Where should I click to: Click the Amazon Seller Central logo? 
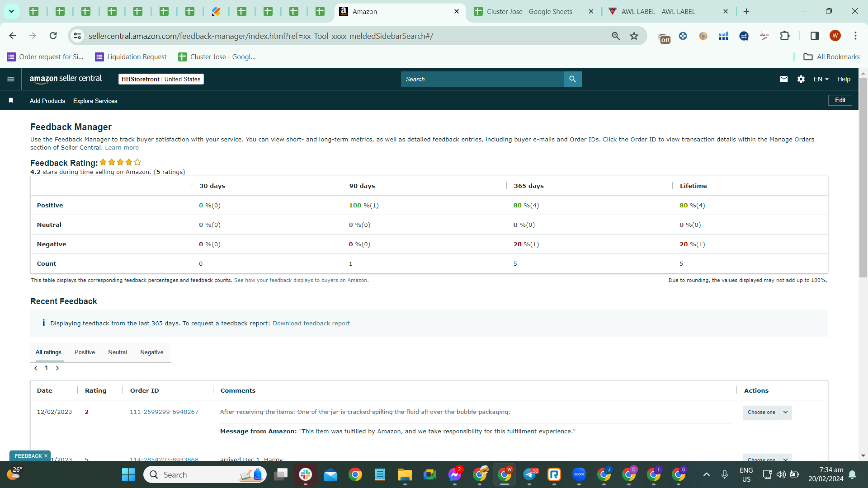[66, 79]
